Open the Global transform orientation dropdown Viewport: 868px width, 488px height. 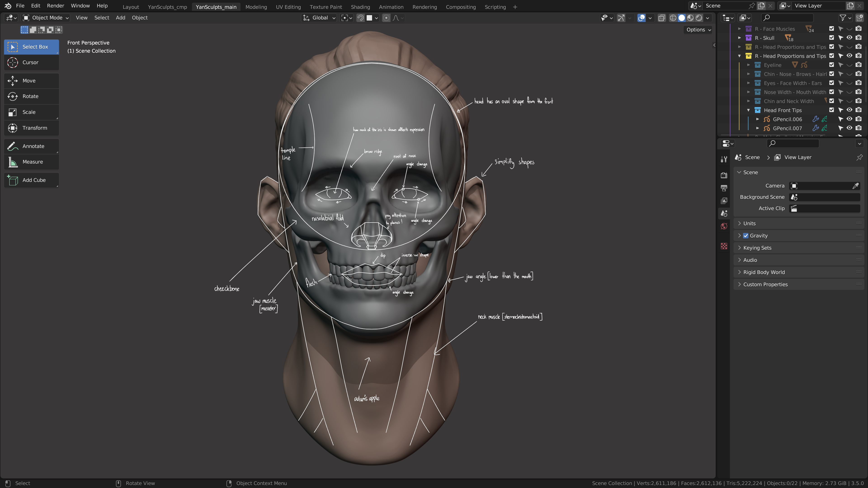click(319, 18)
